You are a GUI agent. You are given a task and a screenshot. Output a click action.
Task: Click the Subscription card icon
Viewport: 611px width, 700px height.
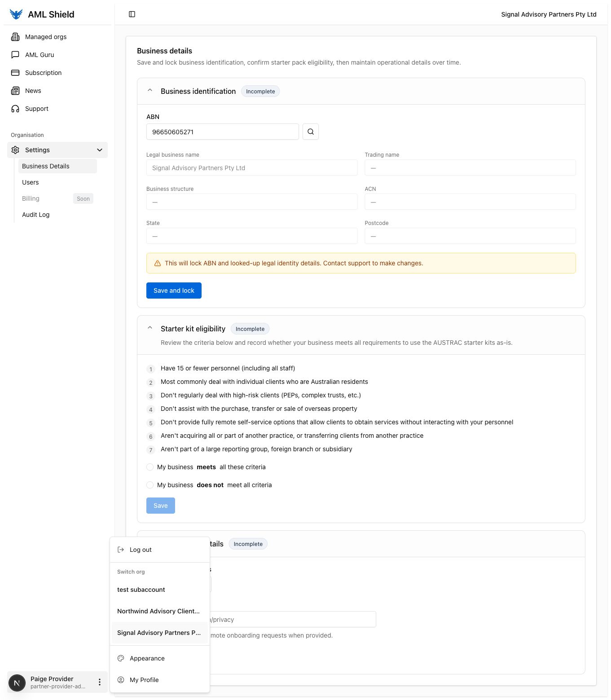[x=15, y=73]
